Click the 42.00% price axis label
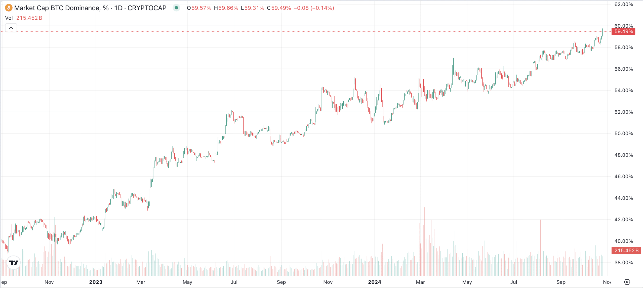 (623, 219)
